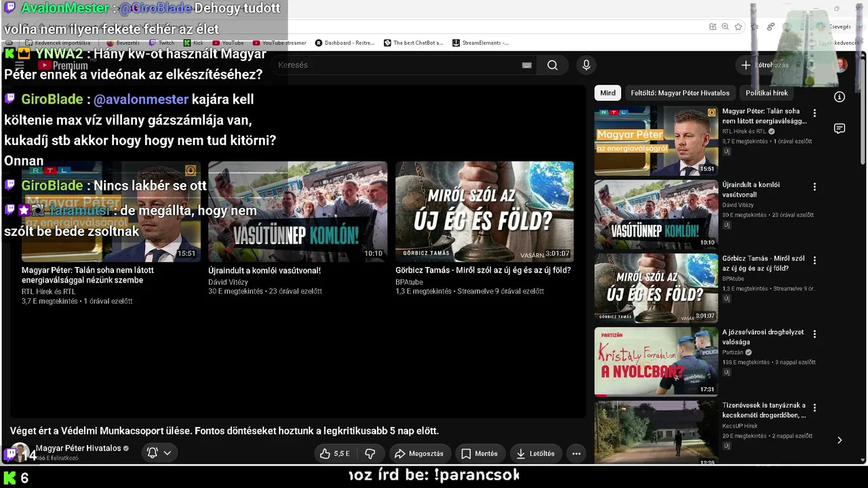Viewport: 868px width, 488px height.
Task: Click the Létrehozás create button
Action: tap(766, 65)
